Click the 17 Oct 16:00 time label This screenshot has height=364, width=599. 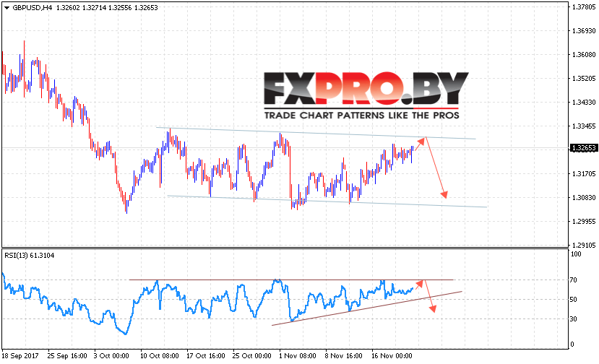(205, 355)
